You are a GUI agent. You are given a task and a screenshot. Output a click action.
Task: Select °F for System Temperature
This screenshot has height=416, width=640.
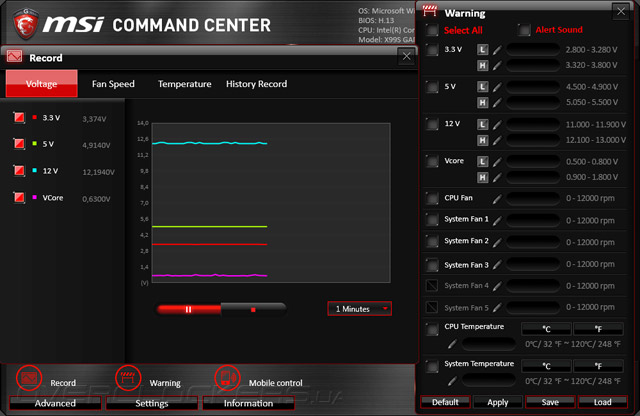(x=598, y=366)
